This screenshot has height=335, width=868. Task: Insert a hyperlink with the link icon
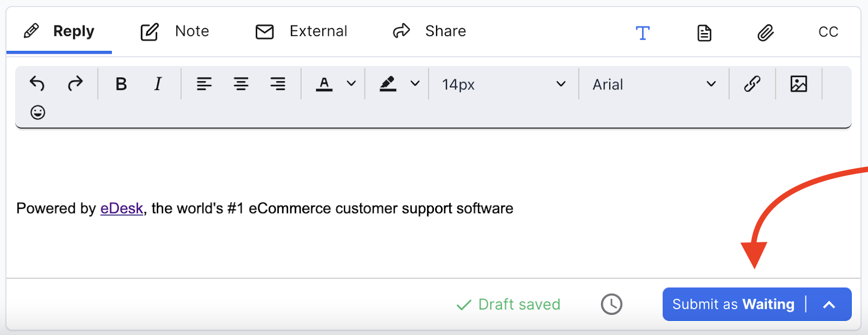click(752, 84)
